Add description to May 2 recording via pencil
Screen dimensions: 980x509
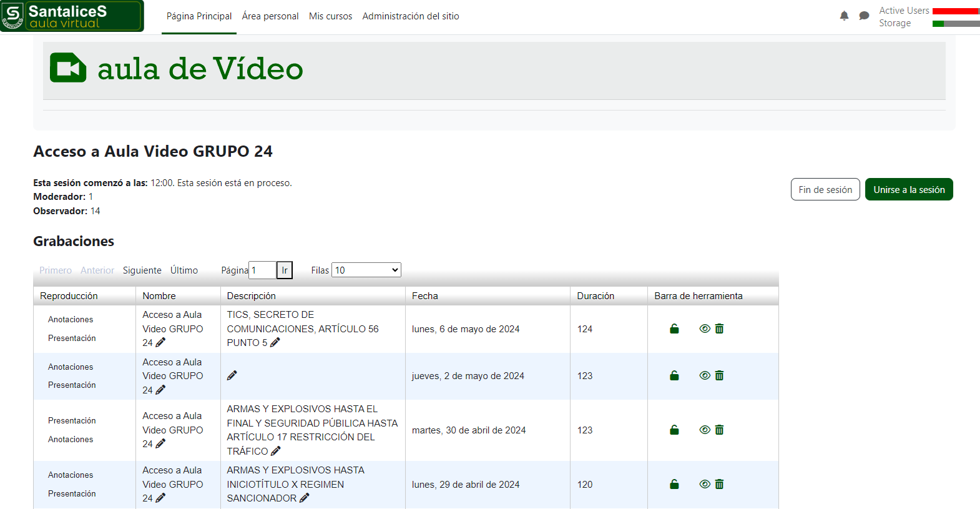point(232,375)
